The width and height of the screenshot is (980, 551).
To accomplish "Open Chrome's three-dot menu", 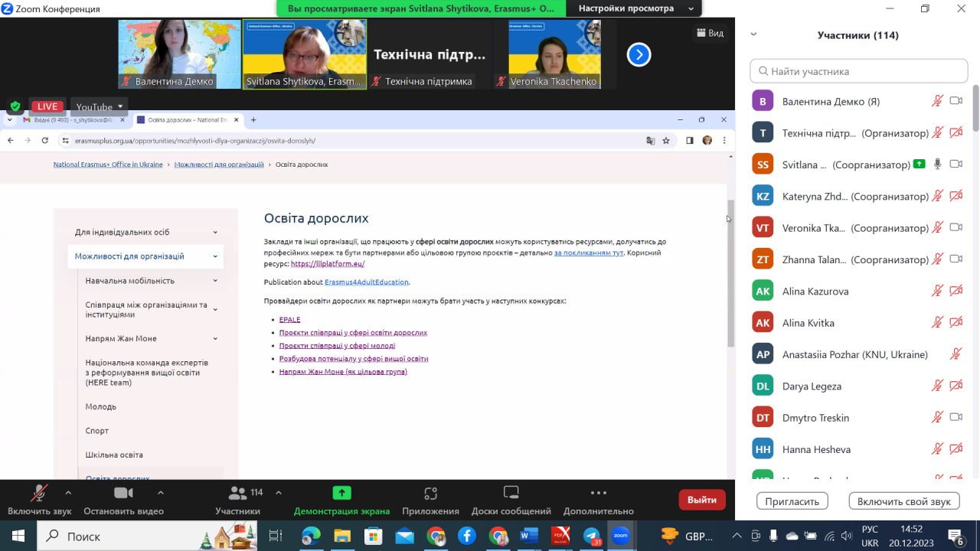I will (x=724, y=141).
